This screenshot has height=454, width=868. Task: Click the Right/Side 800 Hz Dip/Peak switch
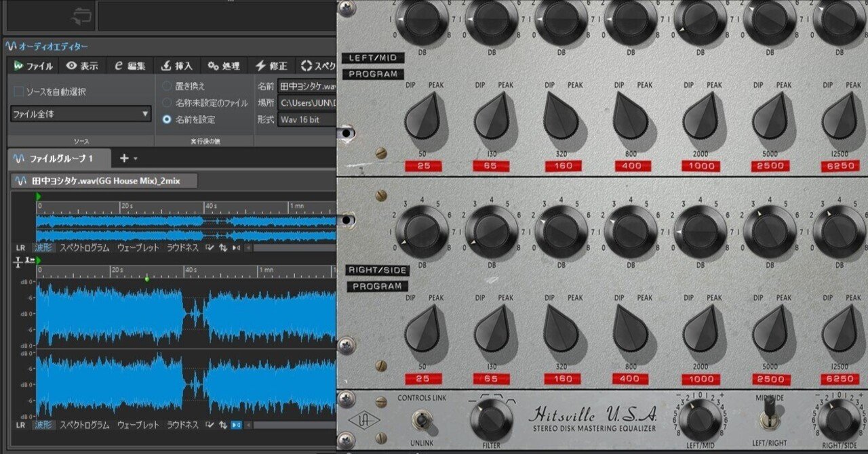tap(630, 330)
